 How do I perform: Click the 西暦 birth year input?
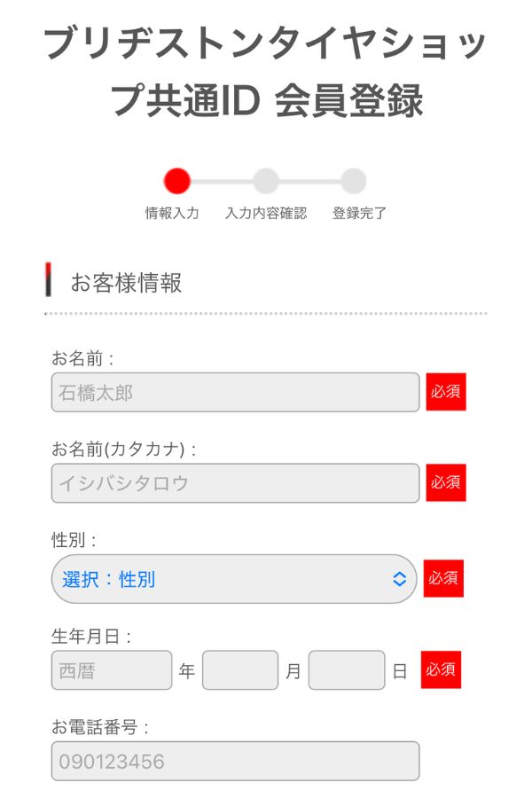coord(112,670)
